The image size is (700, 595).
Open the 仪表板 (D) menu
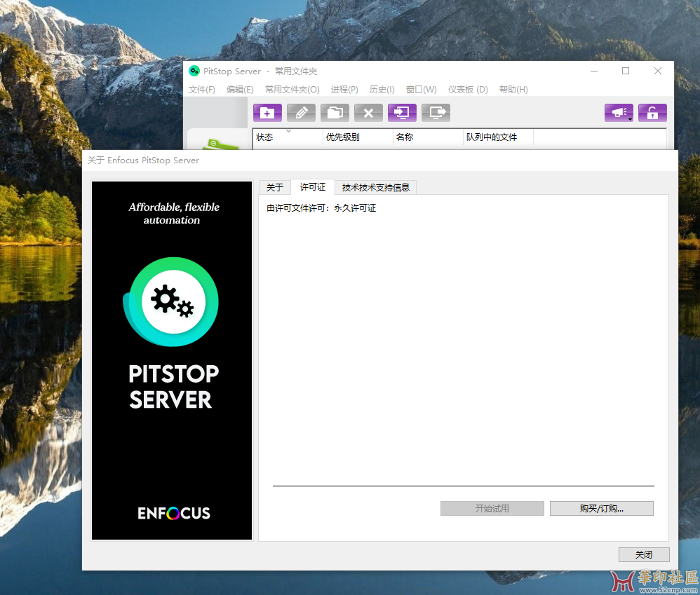coord(468,90)
